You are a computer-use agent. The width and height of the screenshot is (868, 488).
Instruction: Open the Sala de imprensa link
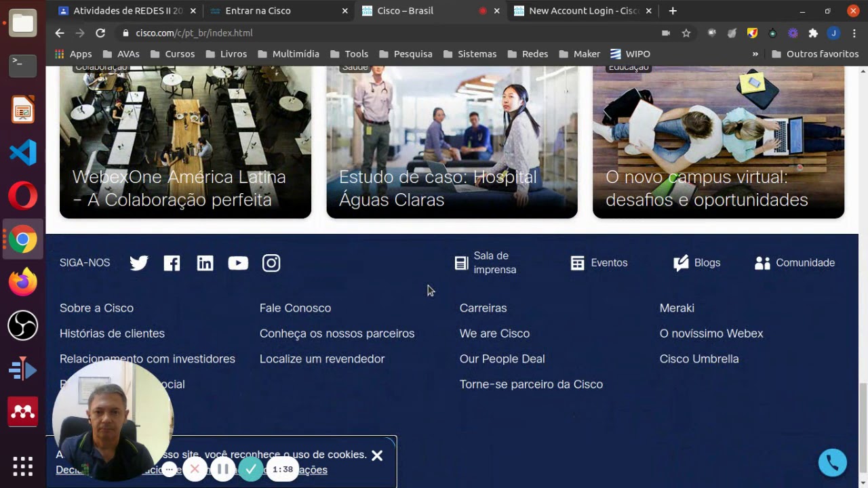486,263
